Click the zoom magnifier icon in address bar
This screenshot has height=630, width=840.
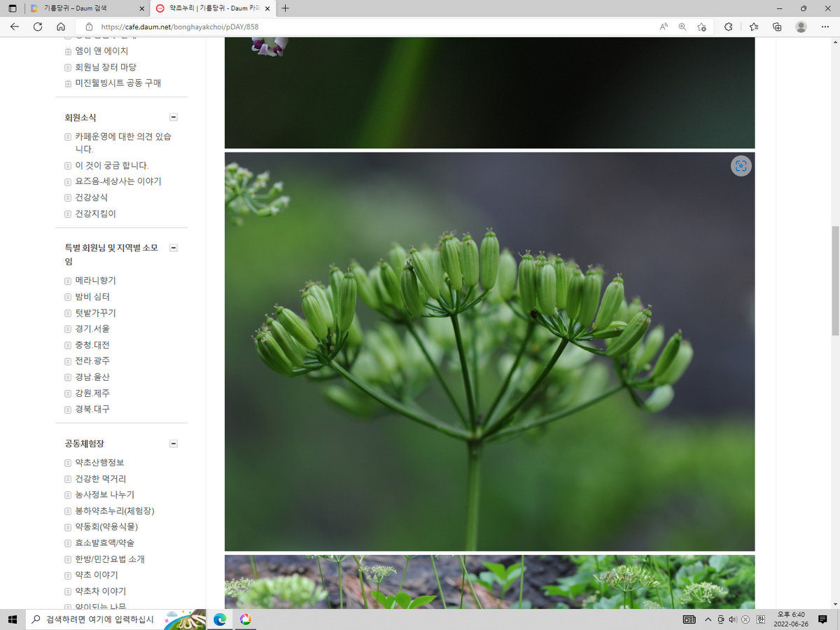pyautogui.click(x=682, y=27)
